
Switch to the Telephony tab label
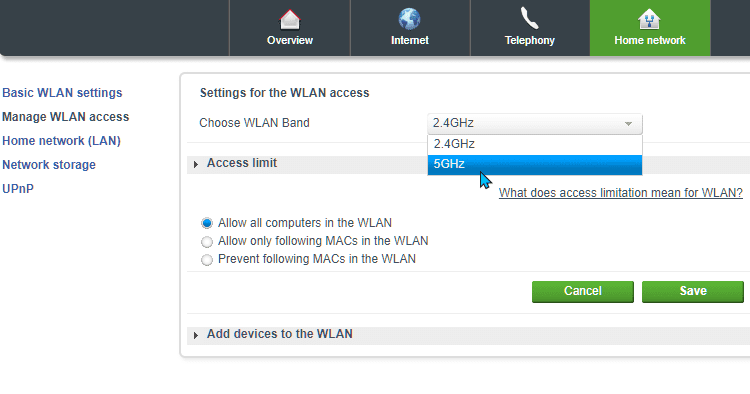point(529,41)
